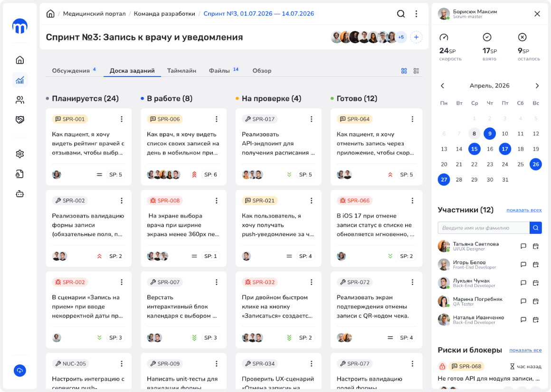Go to the previous calendar month
Screen dimensions: 551x392
coord(442,86)
